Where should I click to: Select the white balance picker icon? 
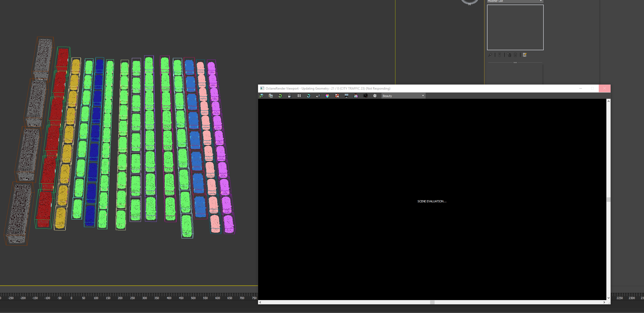point(328,96)
